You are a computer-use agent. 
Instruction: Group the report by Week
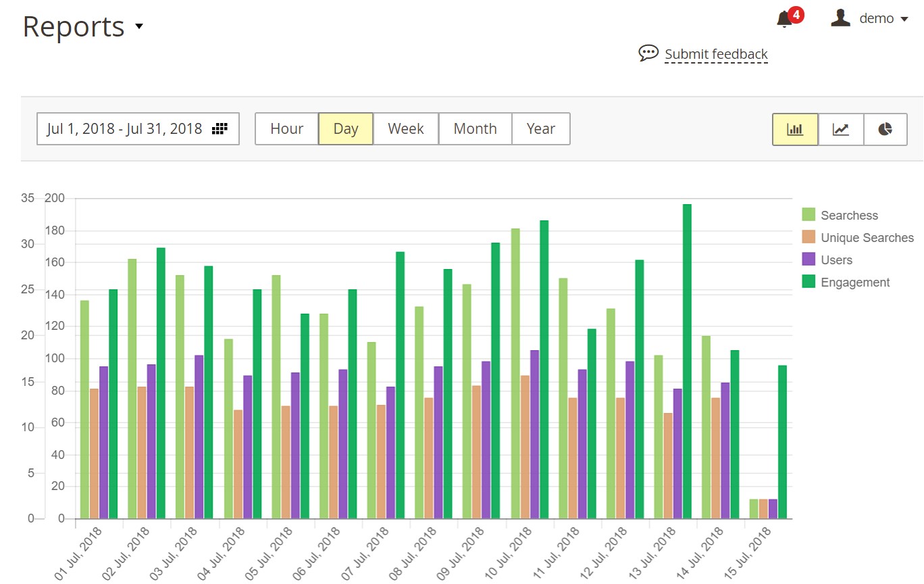(405, 129)
